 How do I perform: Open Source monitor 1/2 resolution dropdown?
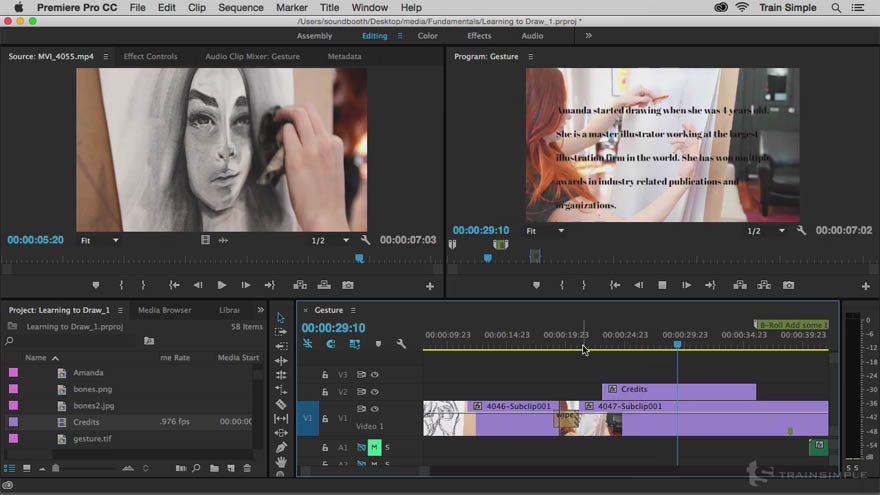(330, 240)
